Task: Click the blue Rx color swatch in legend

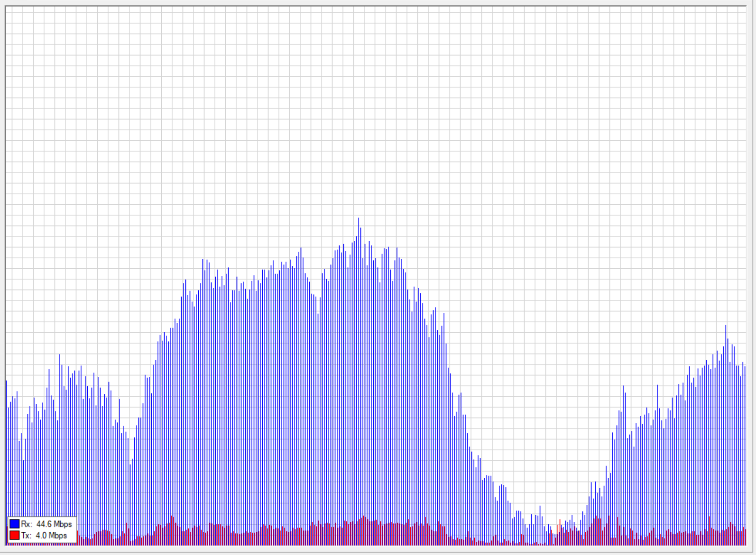Action: [x=14, y=524]
